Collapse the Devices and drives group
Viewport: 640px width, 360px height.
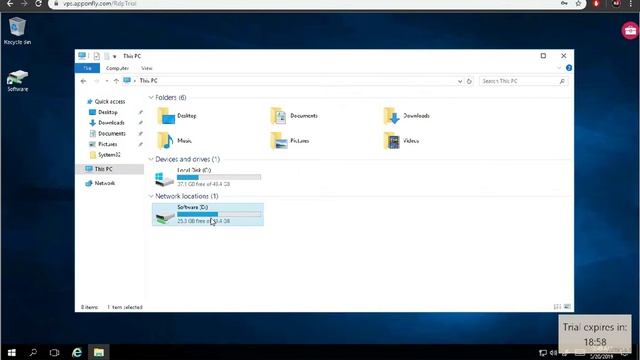151,159
